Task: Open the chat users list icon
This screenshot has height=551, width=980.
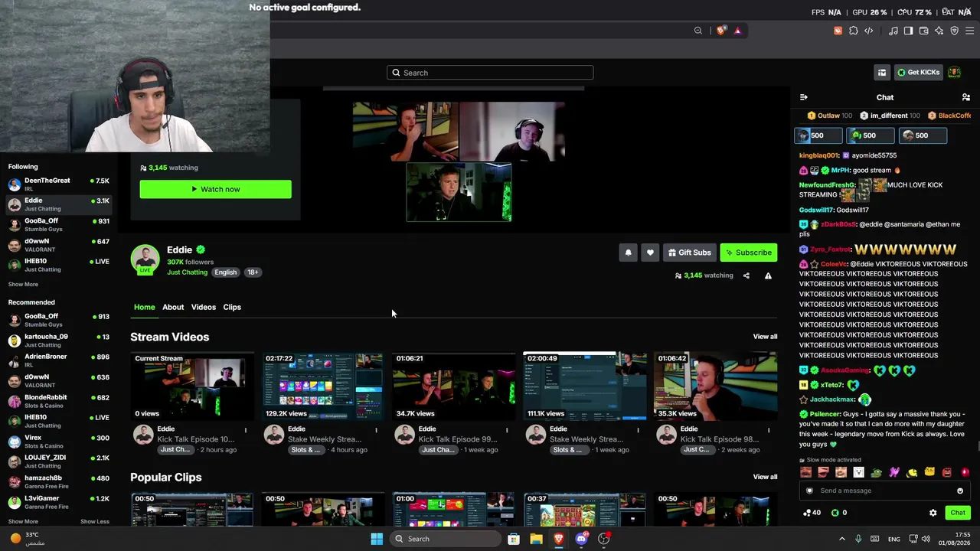Action: click(x=965, y=97)
